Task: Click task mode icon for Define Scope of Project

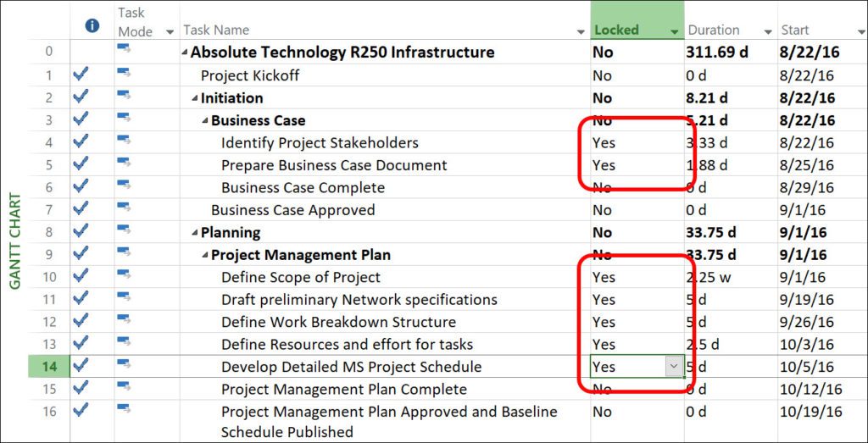Action: coord(124,274)
